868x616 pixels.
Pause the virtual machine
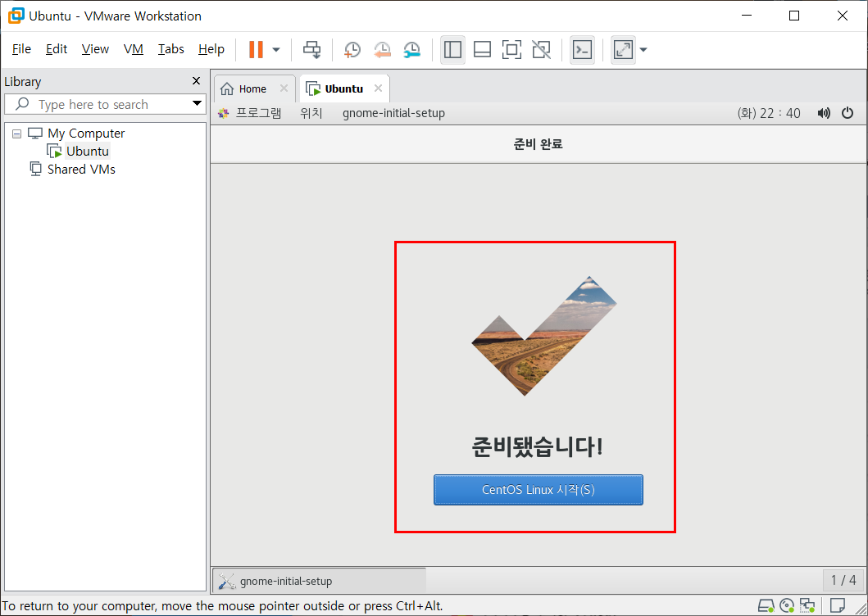point(256,49)
